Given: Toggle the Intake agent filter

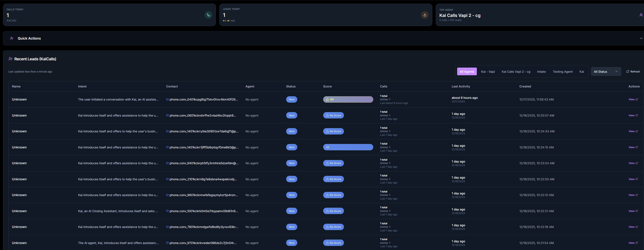Looking at the screenshot, I should [541, 71].
